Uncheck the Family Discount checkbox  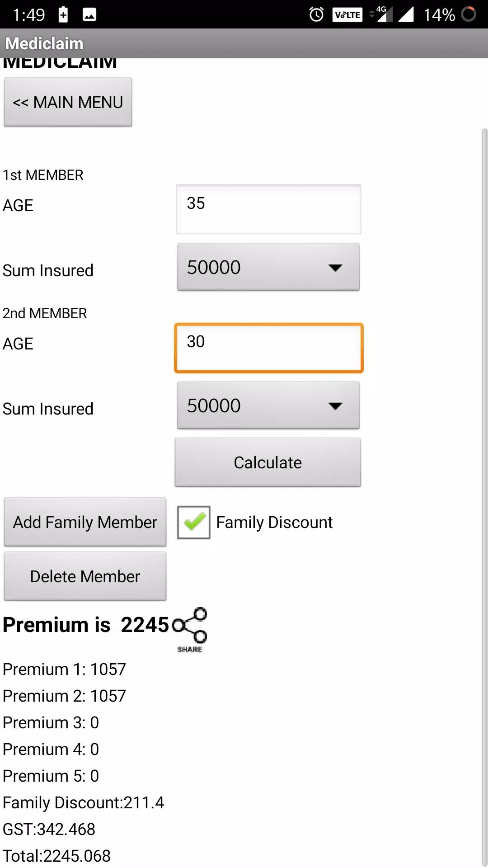tap(194, 523)
